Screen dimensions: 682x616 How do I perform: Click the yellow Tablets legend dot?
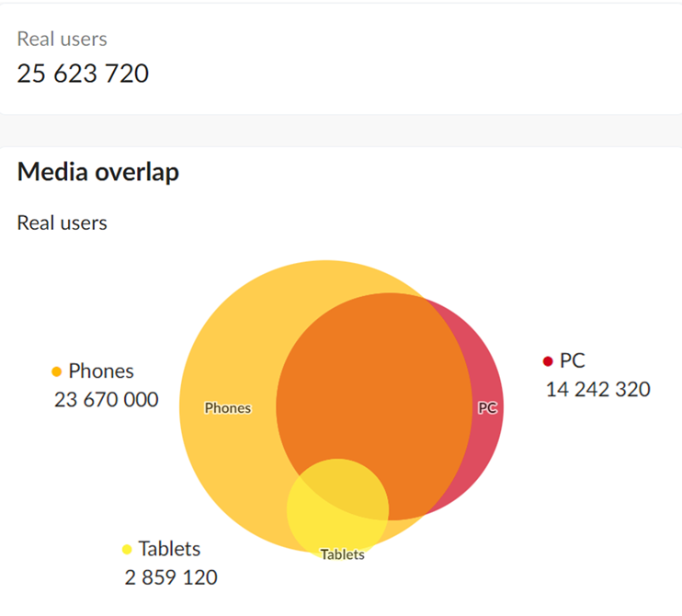click(127, 550)
